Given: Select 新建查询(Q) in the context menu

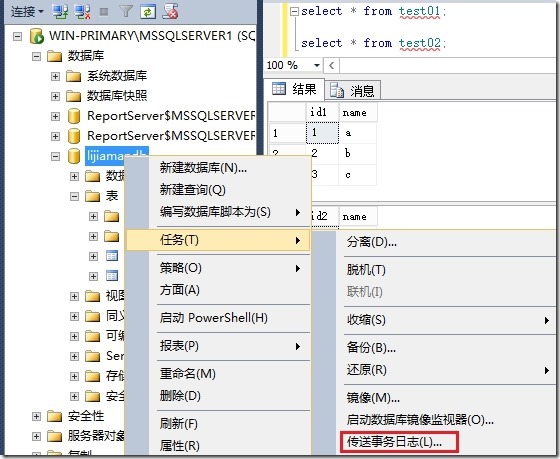Looking at the screenshot, I should pos(193,190).
